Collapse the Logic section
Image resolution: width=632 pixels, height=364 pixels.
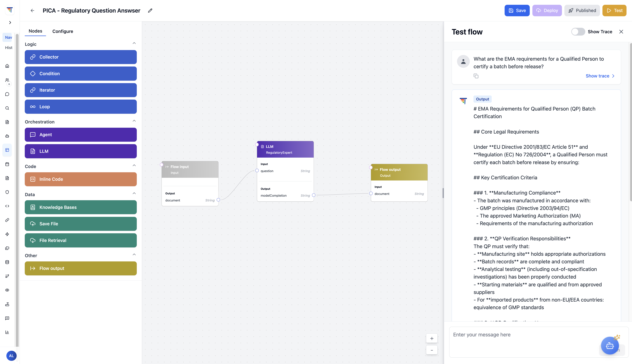(134, 43)
